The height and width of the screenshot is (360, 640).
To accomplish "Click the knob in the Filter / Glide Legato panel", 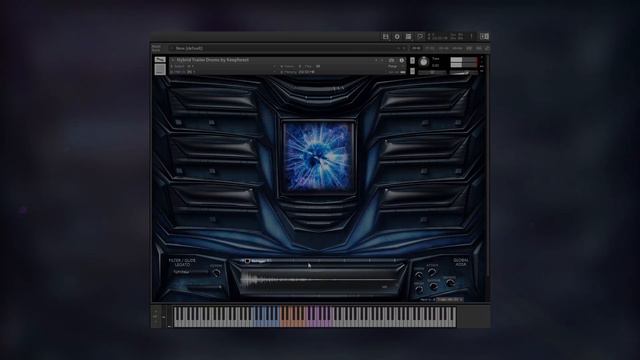I will (216, 273).
